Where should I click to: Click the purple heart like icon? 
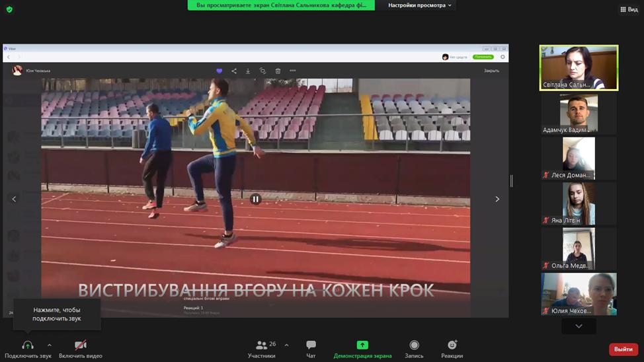[220, 71]
